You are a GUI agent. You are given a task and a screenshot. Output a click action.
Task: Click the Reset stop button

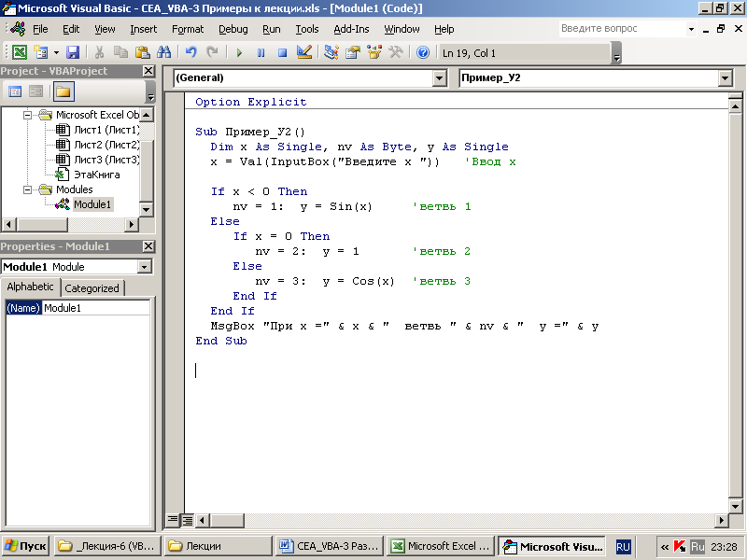click(x=283, y=52)
